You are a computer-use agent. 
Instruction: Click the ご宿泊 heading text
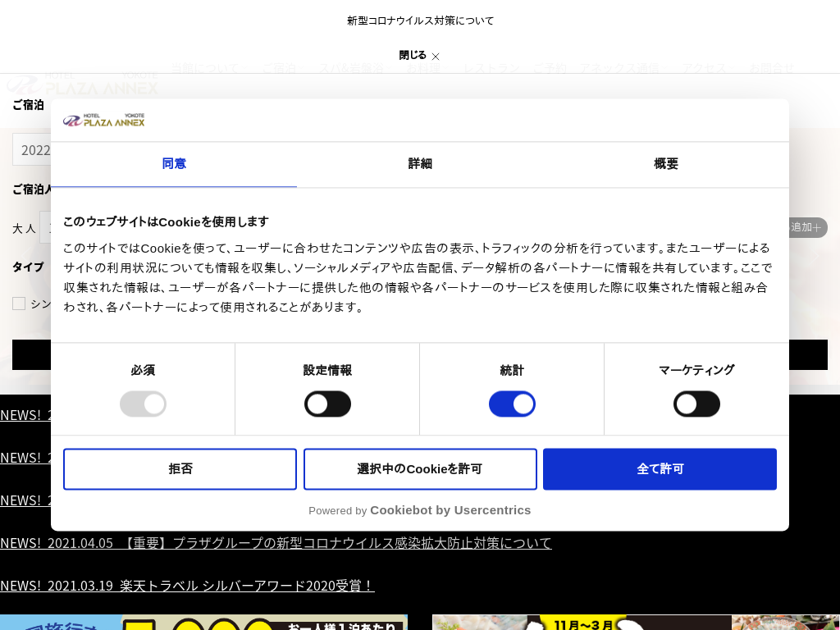[28, 105]
